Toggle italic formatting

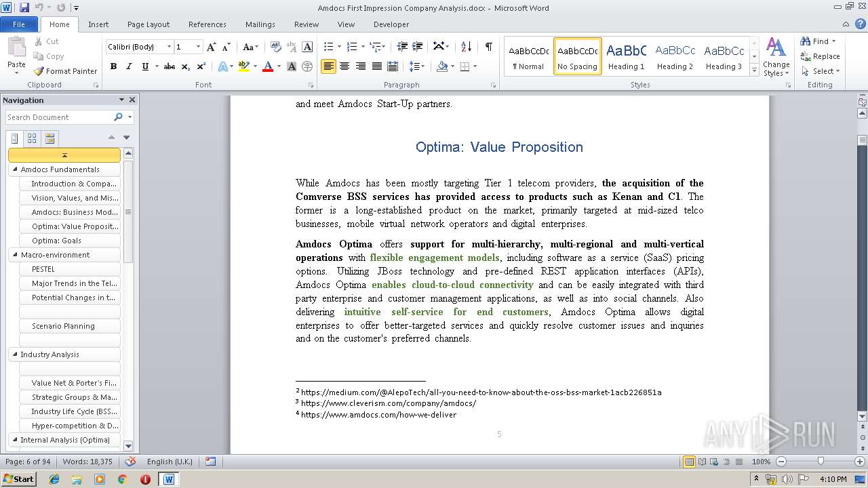click(129, 66)
